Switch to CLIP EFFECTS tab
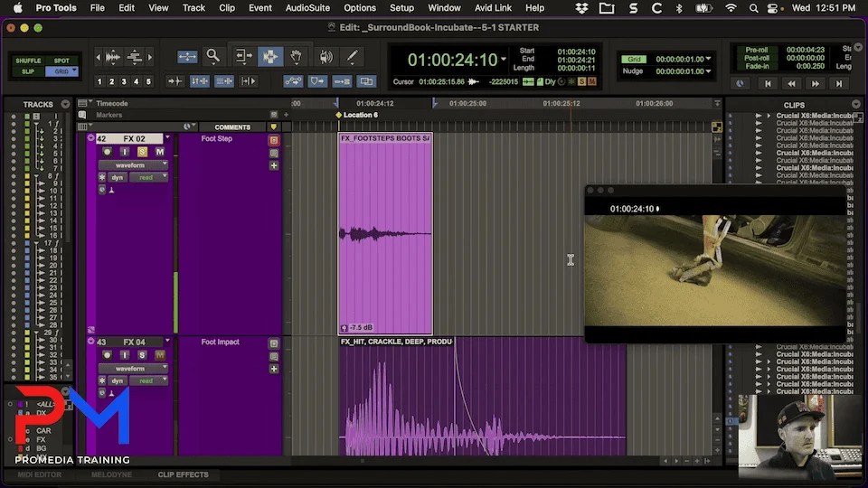This screenshot has width=868, height=488. click(184, 474)
